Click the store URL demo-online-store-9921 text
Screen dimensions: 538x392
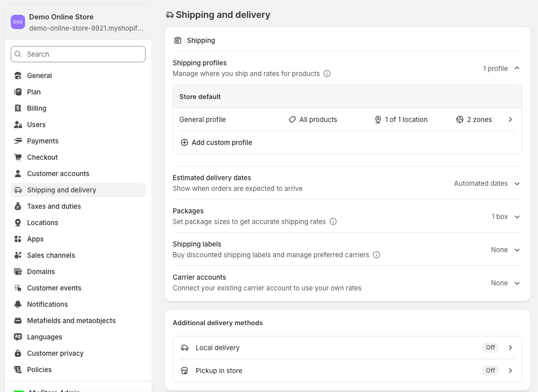pos(86,28)
